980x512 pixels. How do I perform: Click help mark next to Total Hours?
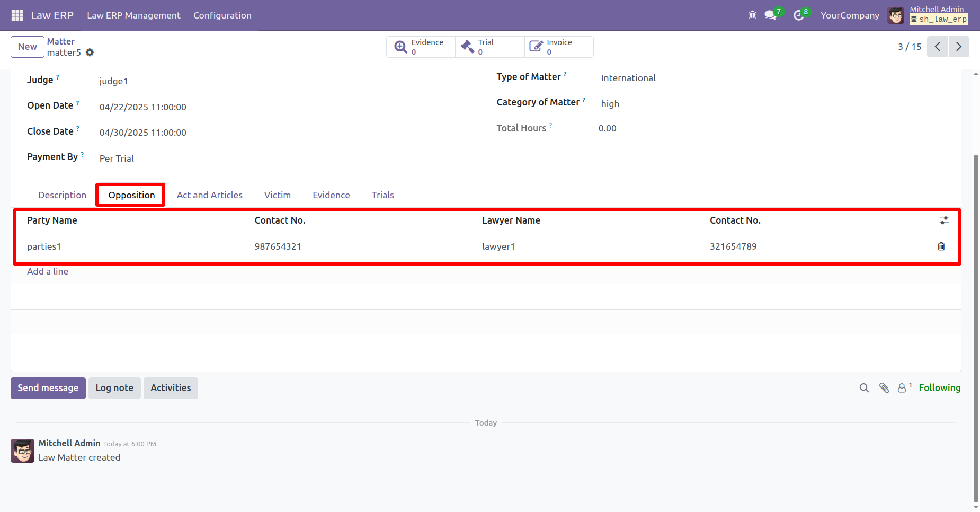[x=550, y=126]
